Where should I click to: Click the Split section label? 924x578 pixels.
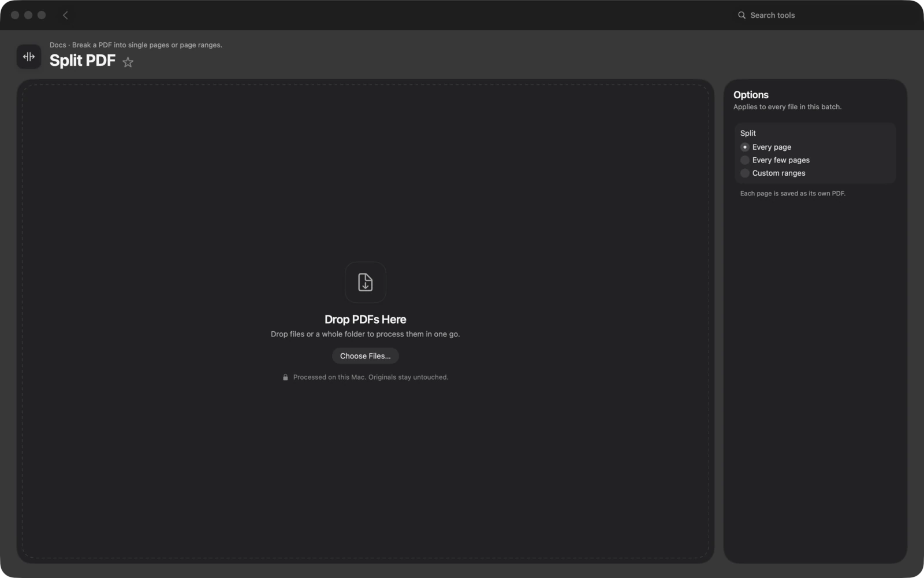click(x=748, y=133)
